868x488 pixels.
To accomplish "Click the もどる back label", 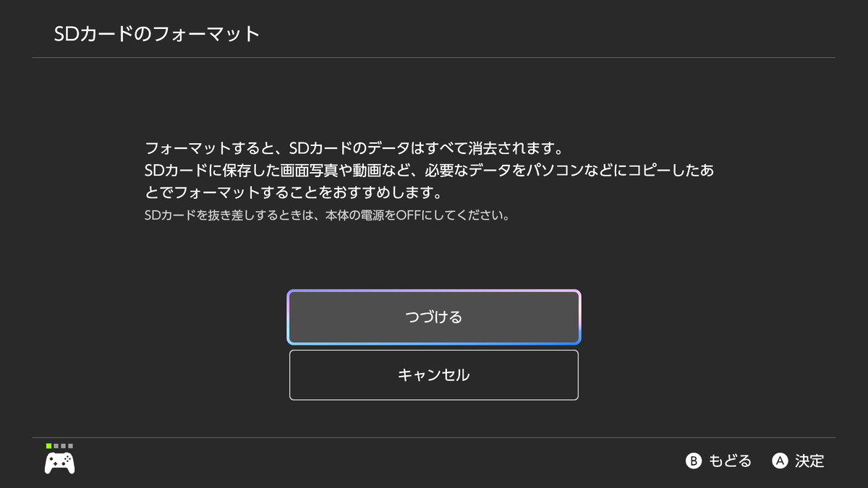I will [730, 461].
